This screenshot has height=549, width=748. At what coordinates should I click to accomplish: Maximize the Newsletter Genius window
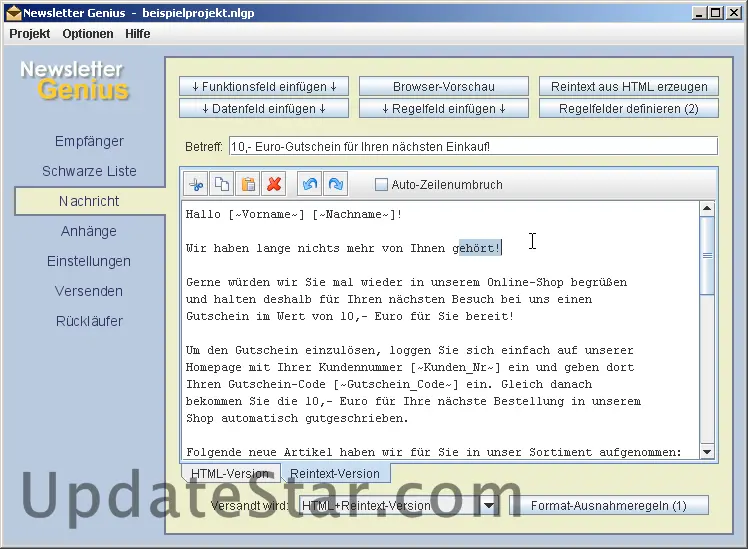click(x=716, y=13)
